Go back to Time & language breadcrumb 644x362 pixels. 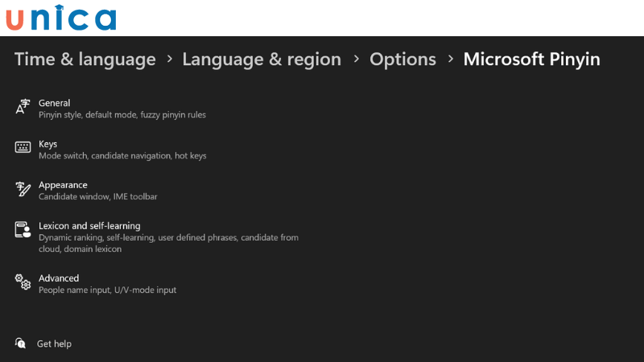click(85, 60)
